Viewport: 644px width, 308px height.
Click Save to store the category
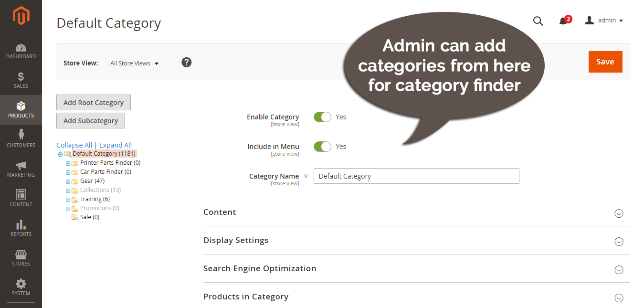coord(605,62)
